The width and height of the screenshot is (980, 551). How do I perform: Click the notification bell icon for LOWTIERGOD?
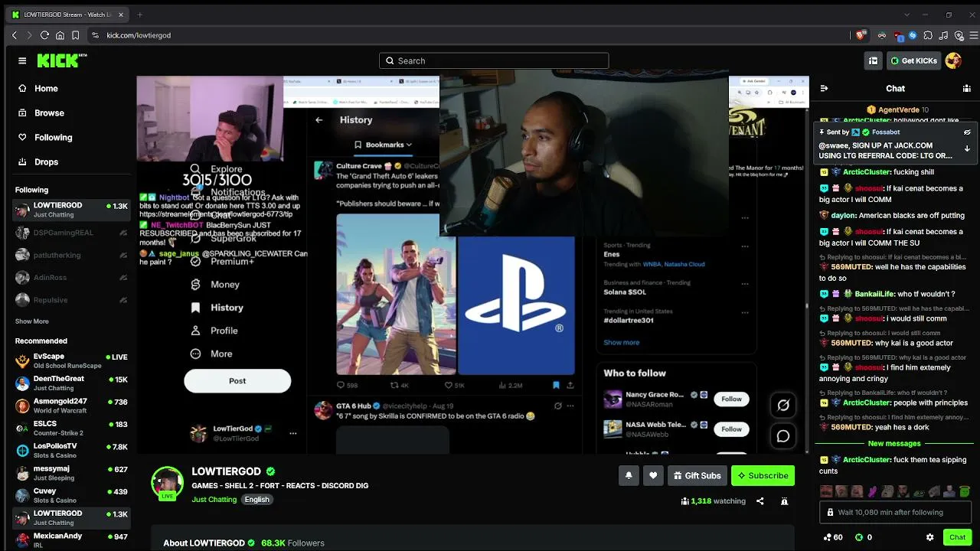coord(629,475)
